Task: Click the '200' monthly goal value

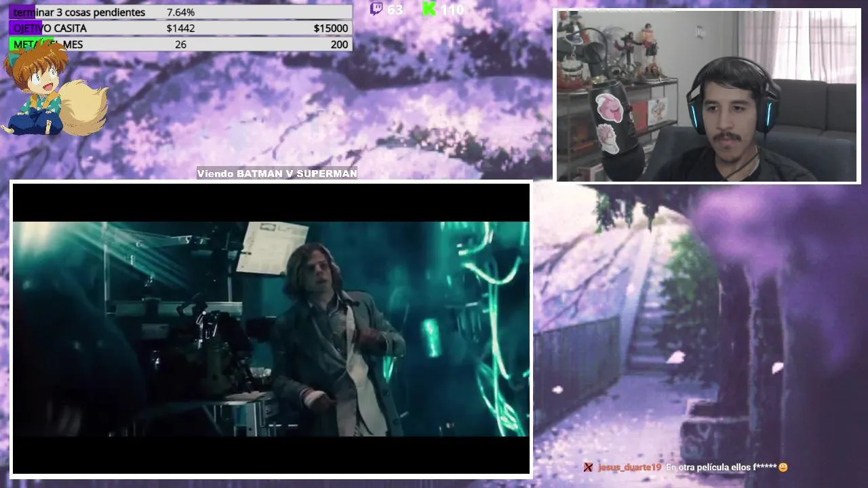Action: pos(339,44)
